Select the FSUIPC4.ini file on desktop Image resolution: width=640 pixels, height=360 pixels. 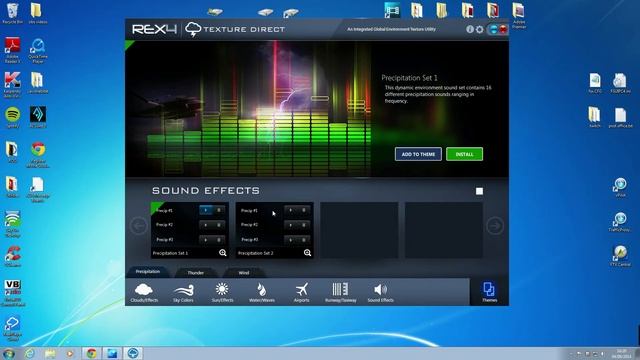(x=620, y=83)
